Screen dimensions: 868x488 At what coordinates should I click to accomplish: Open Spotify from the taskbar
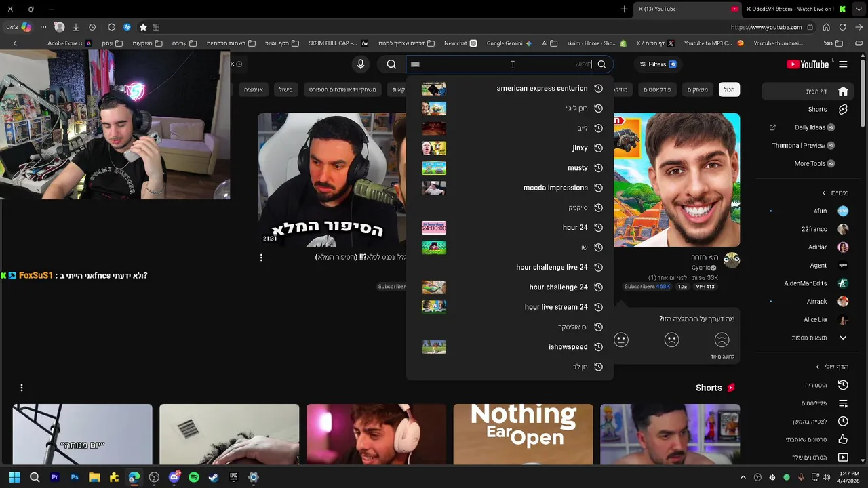194,477
